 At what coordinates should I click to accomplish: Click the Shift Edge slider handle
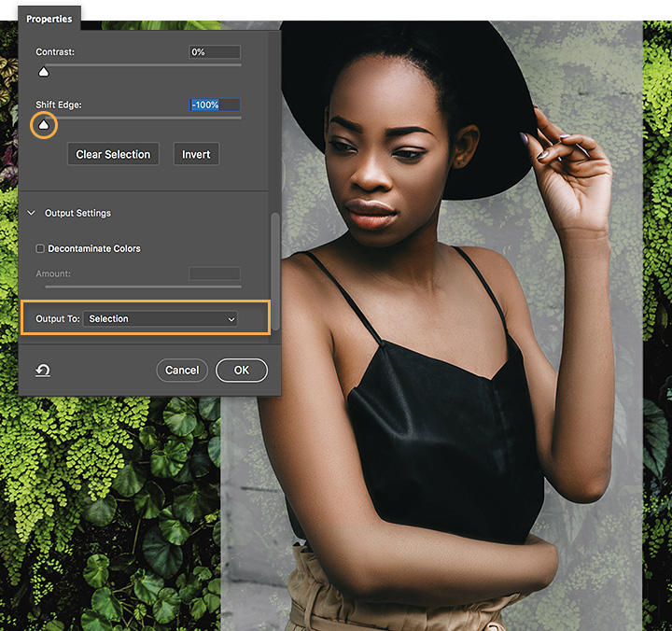pos(43,124)
